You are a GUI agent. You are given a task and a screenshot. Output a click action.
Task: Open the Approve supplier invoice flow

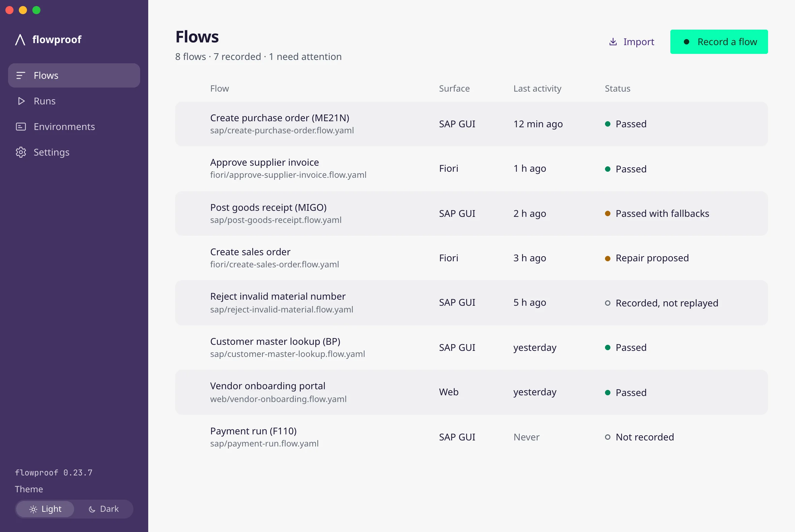472,169
